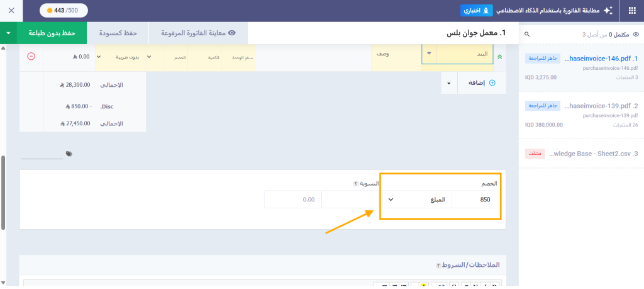Close the invoice matching screen

pyautogui.click(x=11, y=11)
